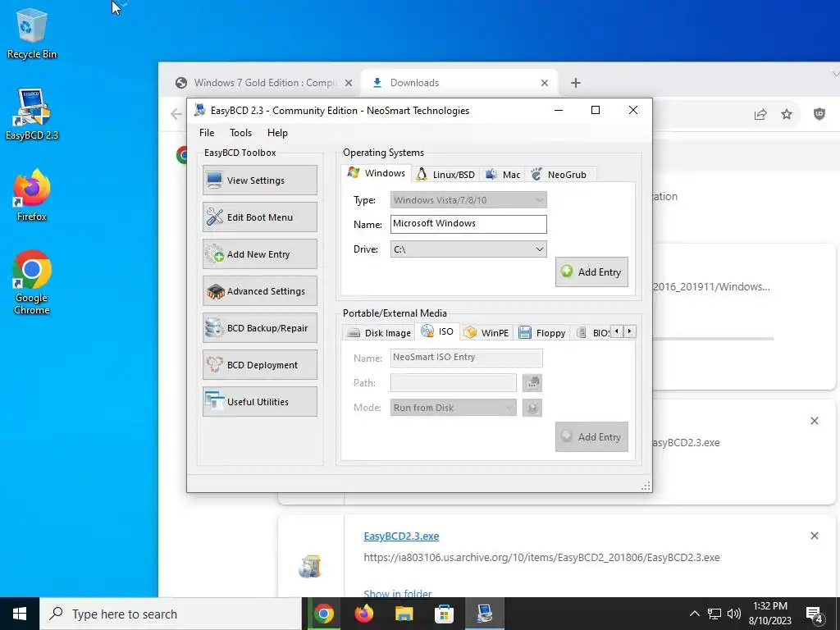Open BCD Backup/Repair section
The width and height of the screenshot is (840, 630).
coord(260,328)
